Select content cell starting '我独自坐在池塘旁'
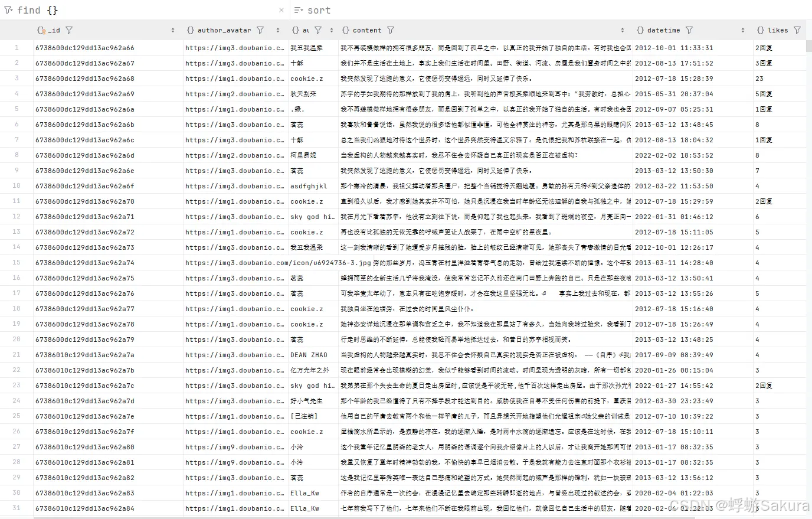The width and height of the screenshot is (812, 519). tap(485, 309)
